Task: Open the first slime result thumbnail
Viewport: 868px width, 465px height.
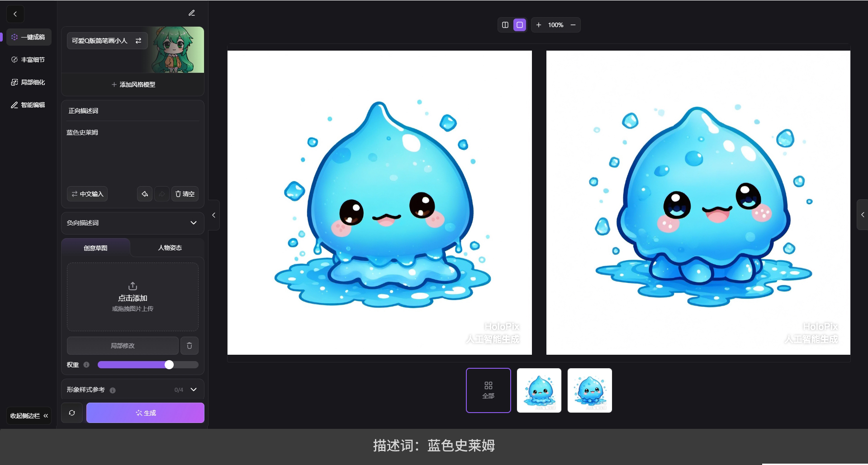Action: [539, 390]
